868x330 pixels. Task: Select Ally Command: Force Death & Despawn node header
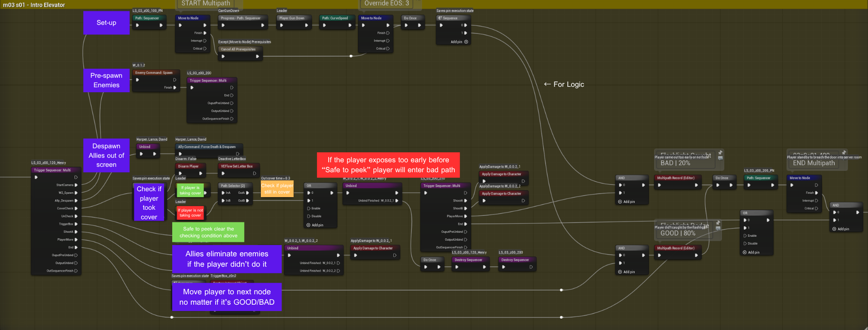[209, 146]
